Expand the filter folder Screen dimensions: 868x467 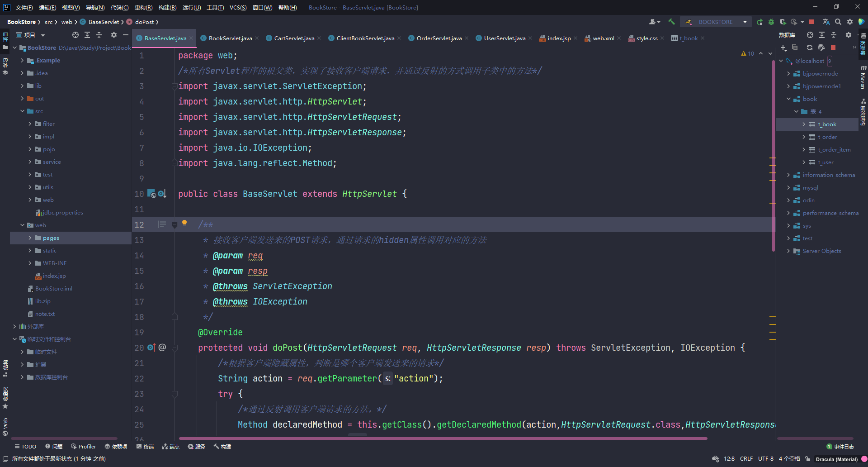pyautogui.click(x=30, y=124)
